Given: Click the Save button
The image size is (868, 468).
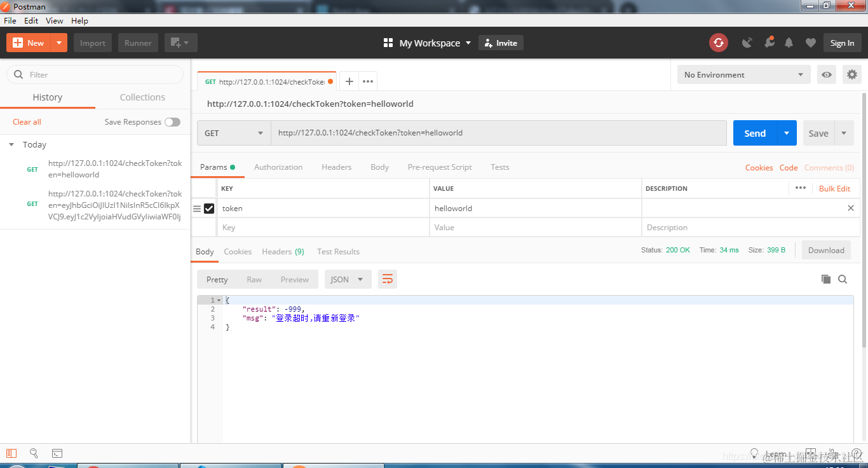Looking at the screenshot, I should coord(818,133).
